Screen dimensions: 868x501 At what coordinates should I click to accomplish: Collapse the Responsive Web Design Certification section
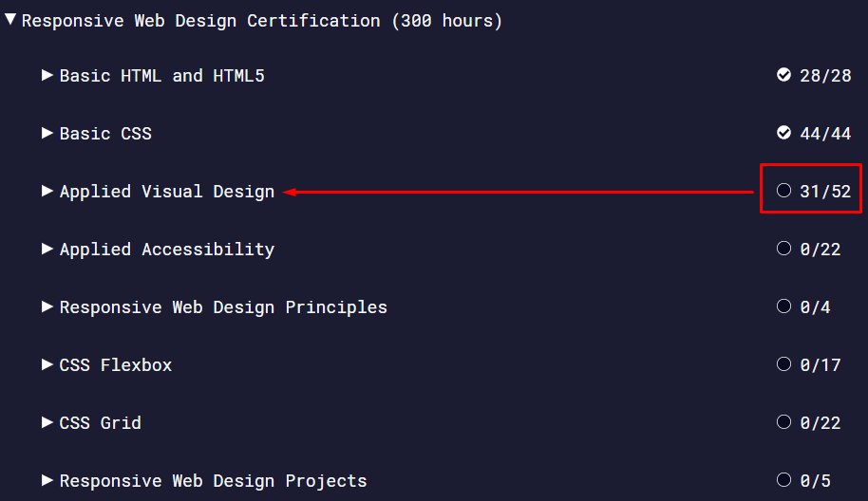(x=9, y=19)
